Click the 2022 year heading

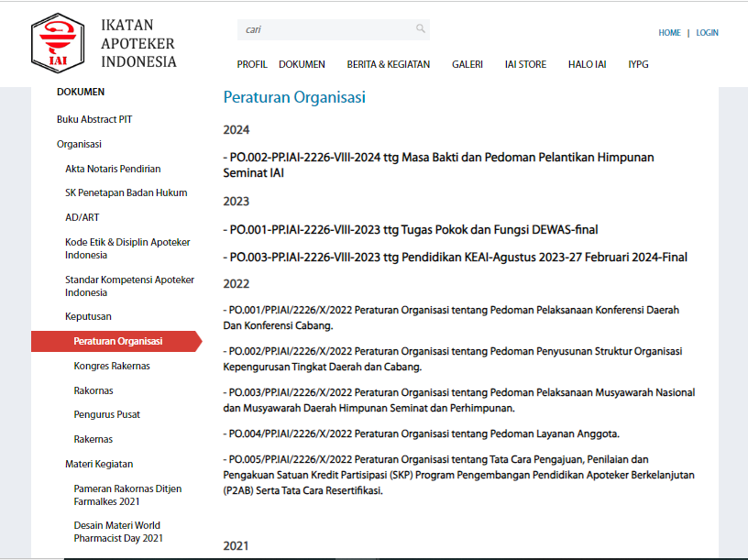click(236, 284)
